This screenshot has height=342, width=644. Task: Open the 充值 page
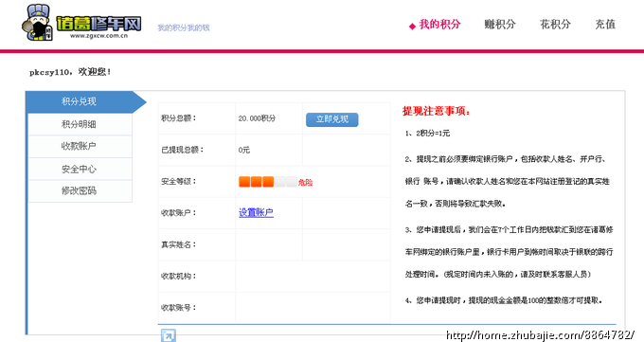click(x=605, y=25)
